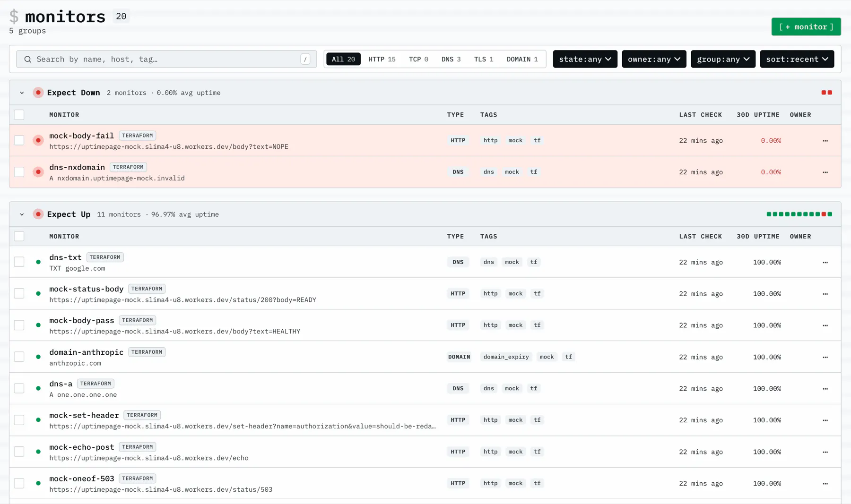Open the three-dot menu for mock-oneof-503
This screenshot has height=504, width=851.
825,484
